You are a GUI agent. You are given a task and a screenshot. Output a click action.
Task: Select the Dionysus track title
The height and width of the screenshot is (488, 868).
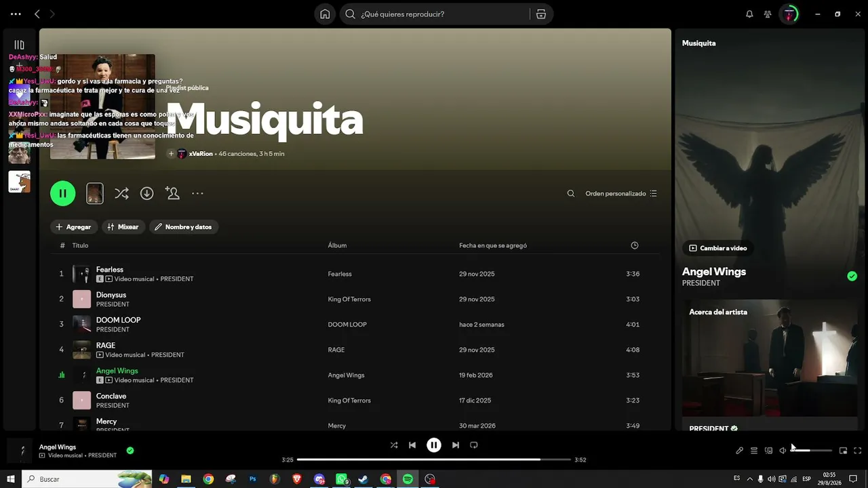(x=111, y=295)
